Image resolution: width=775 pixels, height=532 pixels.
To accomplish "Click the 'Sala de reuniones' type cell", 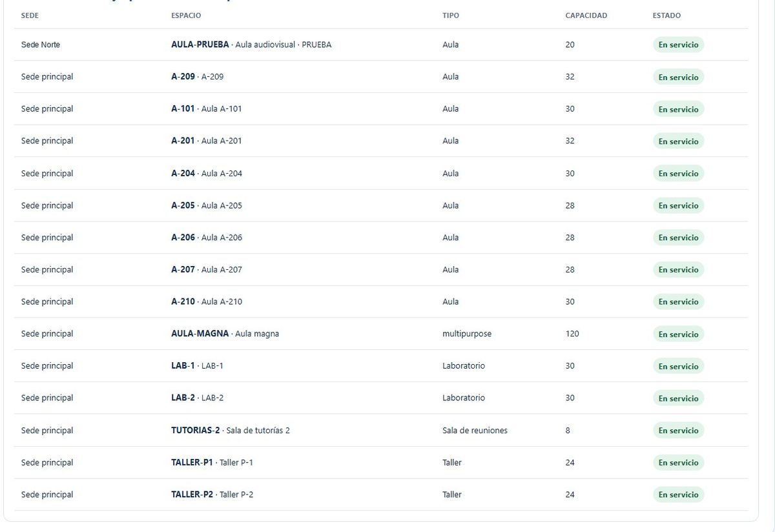I will click(x=475, y=430).
